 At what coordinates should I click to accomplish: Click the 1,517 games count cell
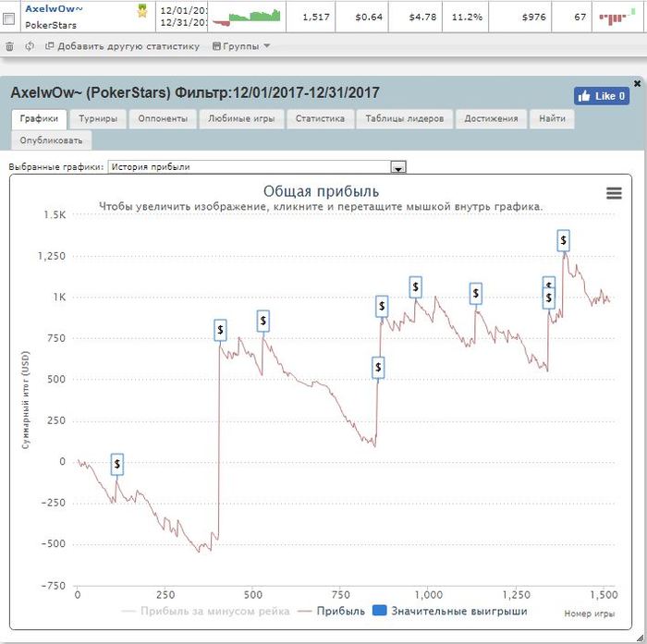pos(311,17)
